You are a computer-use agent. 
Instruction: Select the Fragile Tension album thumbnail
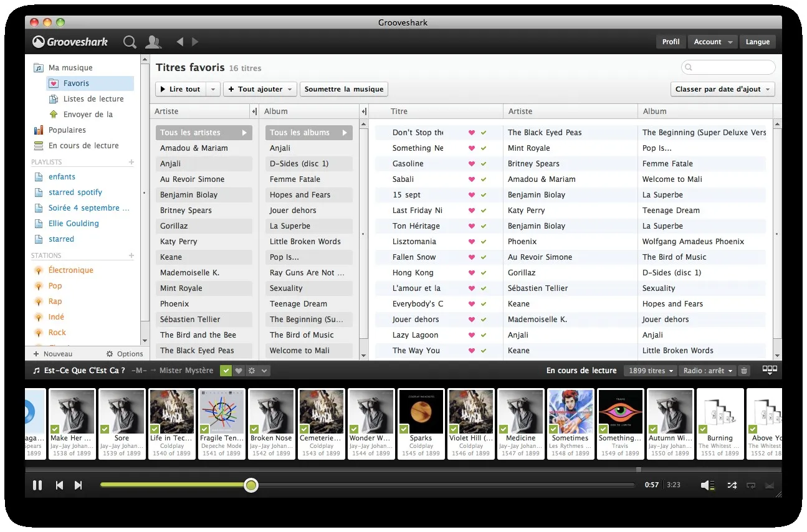coord(222,412)
